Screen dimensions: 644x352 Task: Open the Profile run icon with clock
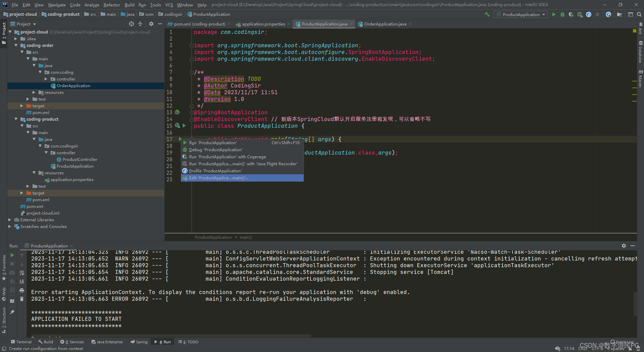580,14
